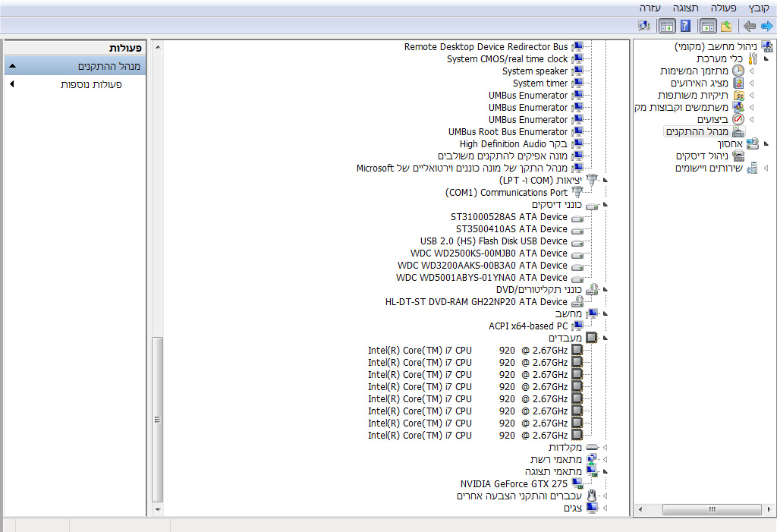The image size is (777, 532).
Task: Click the device list scrollbar up arrow
Action: click(158, 47)
